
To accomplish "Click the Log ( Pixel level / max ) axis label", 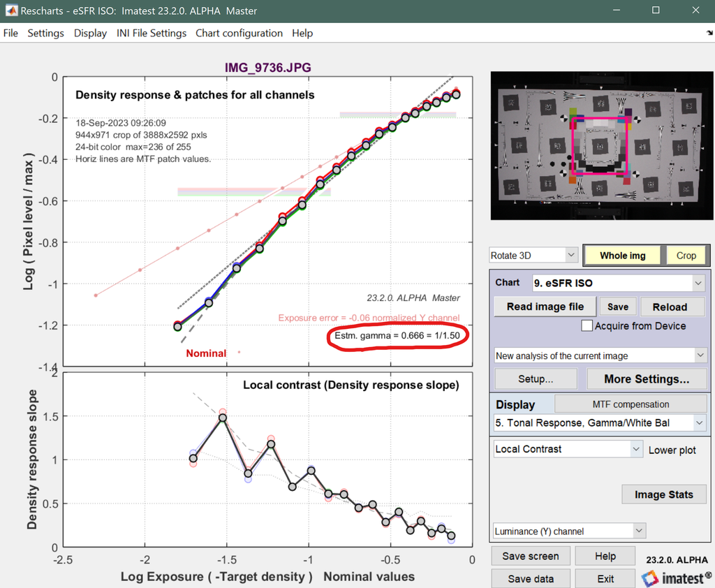I will pyautogui.click(x=28, y=221).
